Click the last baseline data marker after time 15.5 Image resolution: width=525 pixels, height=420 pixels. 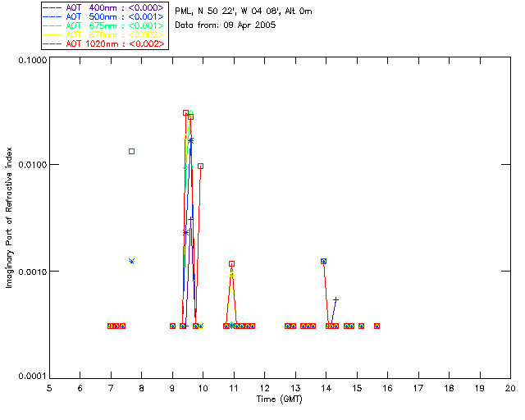click(377, 326)
